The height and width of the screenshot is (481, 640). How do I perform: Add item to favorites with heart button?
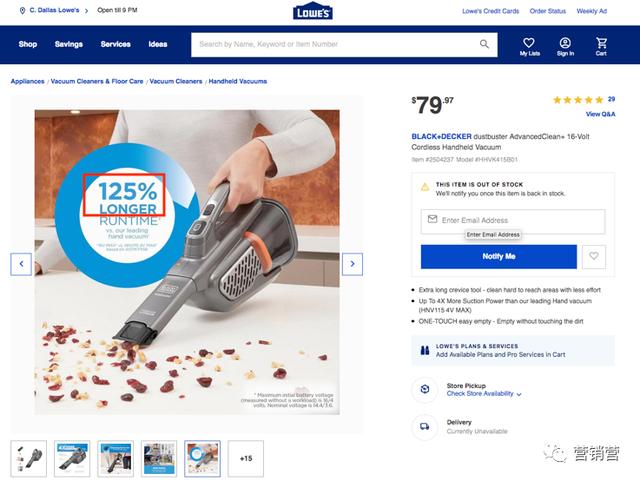pos(594,256)
